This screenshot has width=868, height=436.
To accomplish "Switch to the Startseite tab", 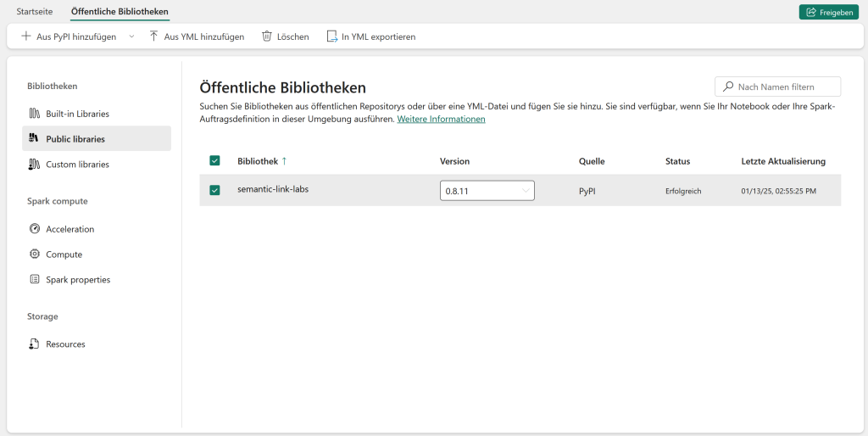I will tap(35, 12).
